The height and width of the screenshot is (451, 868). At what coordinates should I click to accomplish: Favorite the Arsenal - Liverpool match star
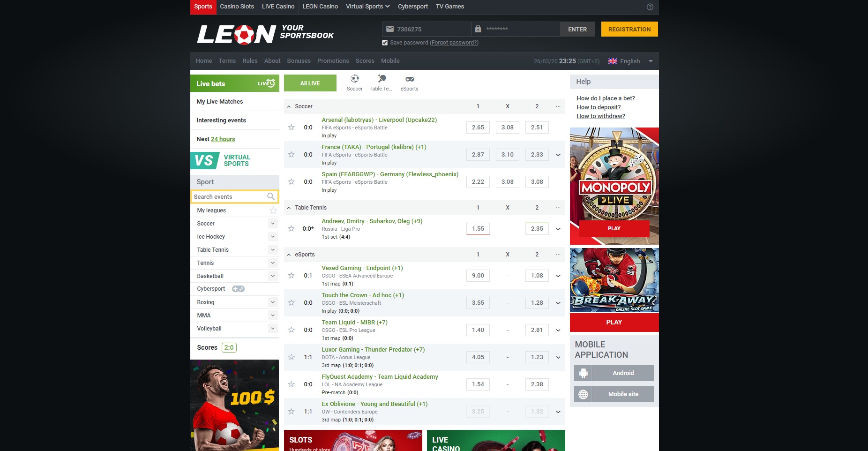(291, 128)
